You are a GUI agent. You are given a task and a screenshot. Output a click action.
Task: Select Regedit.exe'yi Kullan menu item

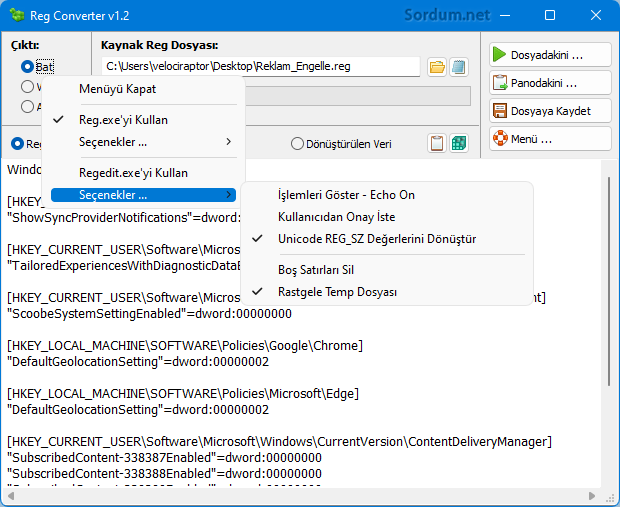pyautogui.click(x=133, y=173)
